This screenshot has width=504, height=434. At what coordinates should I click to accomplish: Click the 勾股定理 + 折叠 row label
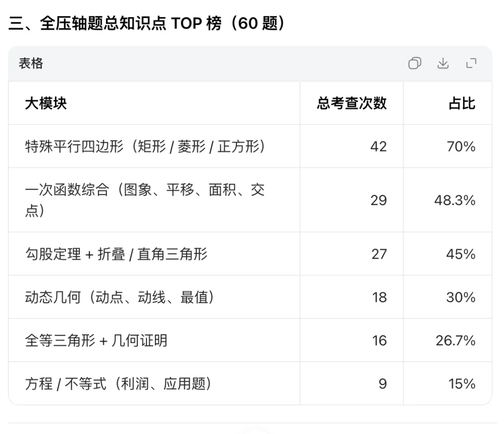pos(116,254)
